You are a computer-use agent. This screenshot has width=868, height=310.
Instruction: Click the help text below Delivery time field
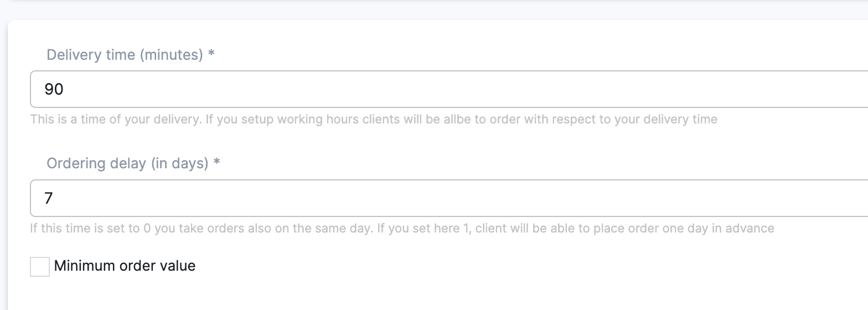click(x=374, y=120)
